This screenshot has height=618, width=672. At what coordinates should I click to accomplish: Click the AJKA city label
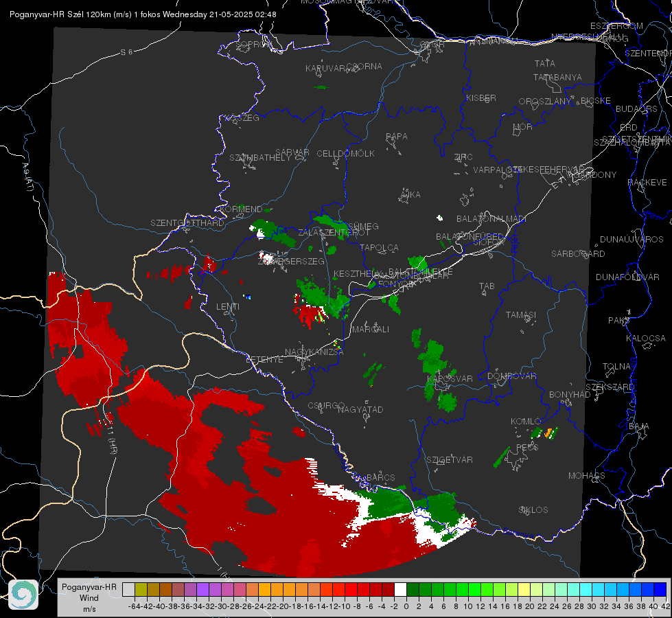point(410,195)
